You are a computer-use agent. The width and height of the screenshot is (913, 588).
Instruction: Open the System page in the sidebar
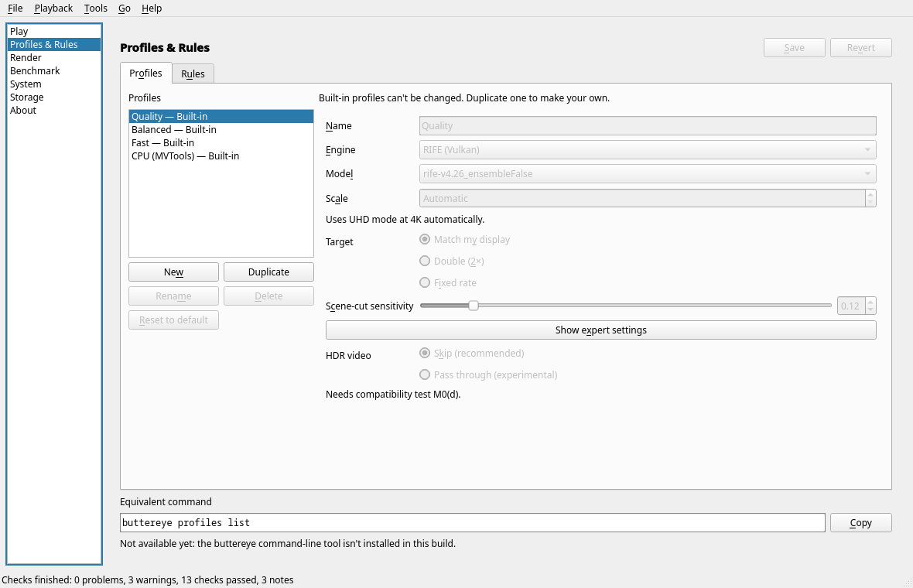(54, 84)
